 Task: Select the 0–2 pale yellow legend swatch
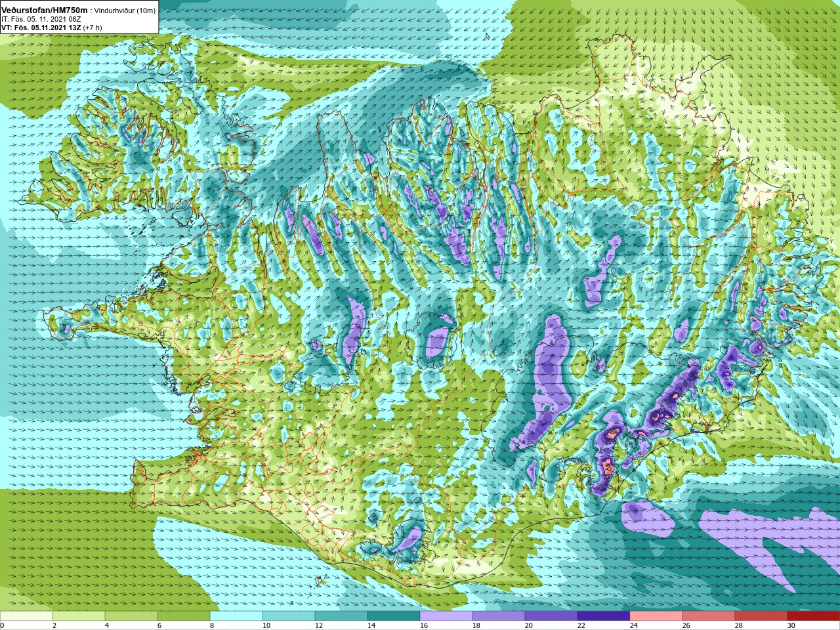pos(26,616)
